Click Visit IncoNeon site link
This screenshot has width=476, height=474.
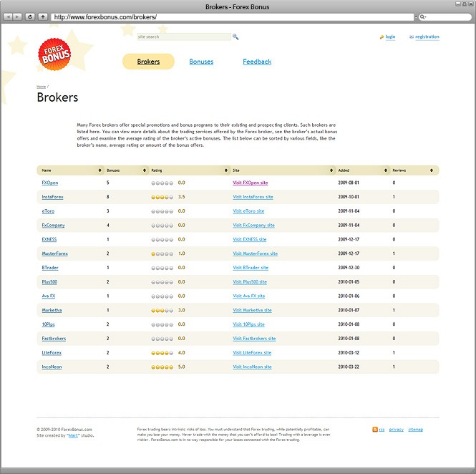click(252, 367)
